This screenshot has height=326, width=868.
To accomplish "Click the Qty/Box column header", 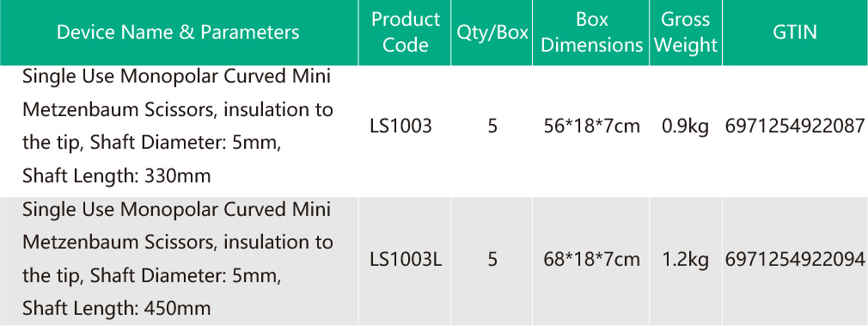I will tap(492, 32).
